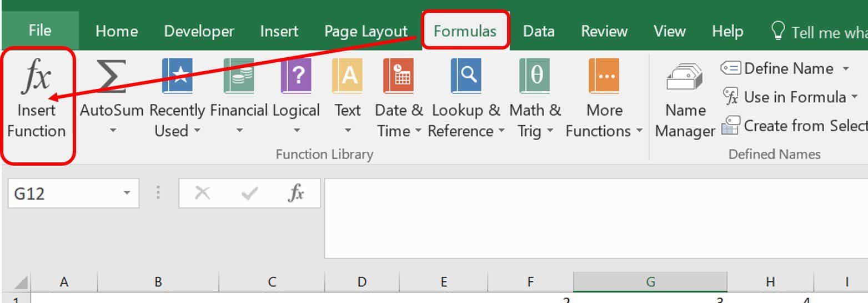Expand the Logical dropdown arrow

tap(296, 131)
